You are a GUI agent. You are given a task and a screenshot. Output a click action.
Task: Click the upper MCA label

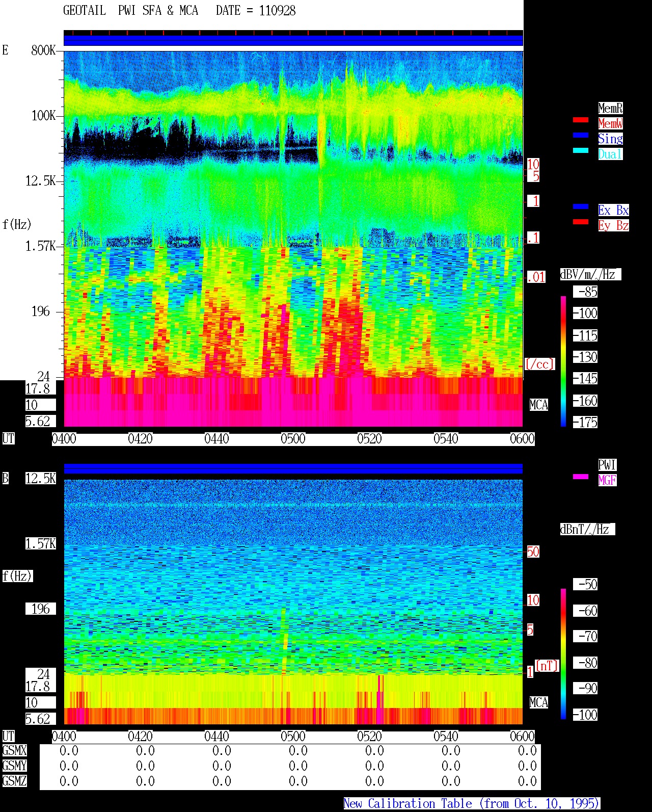[x=538, y=405]
